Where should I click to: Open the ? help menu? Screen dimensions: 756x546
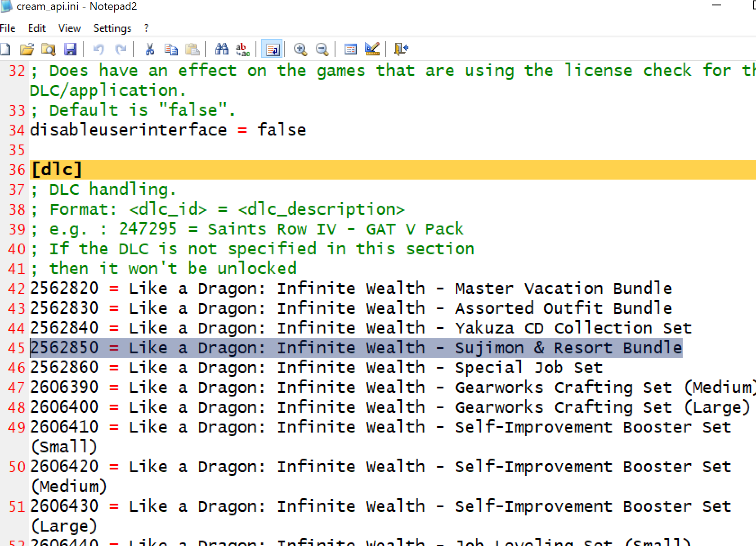click(146, 28)
